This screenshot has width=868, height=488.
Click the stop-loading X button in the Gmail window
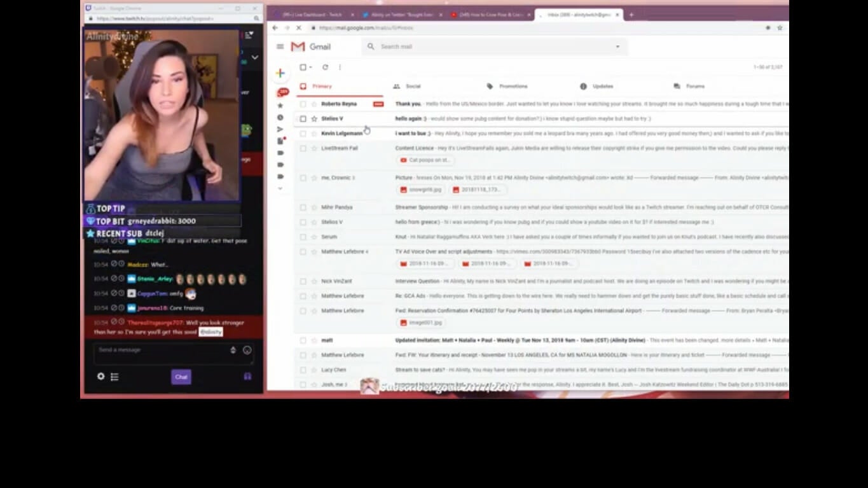[x=299, y=28]
